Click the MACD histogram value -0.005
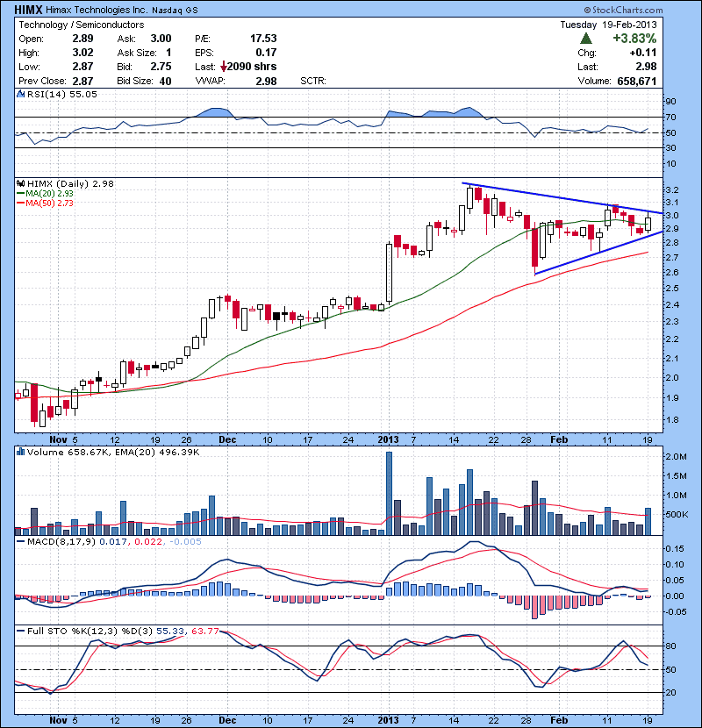 (x=185, y=542)
